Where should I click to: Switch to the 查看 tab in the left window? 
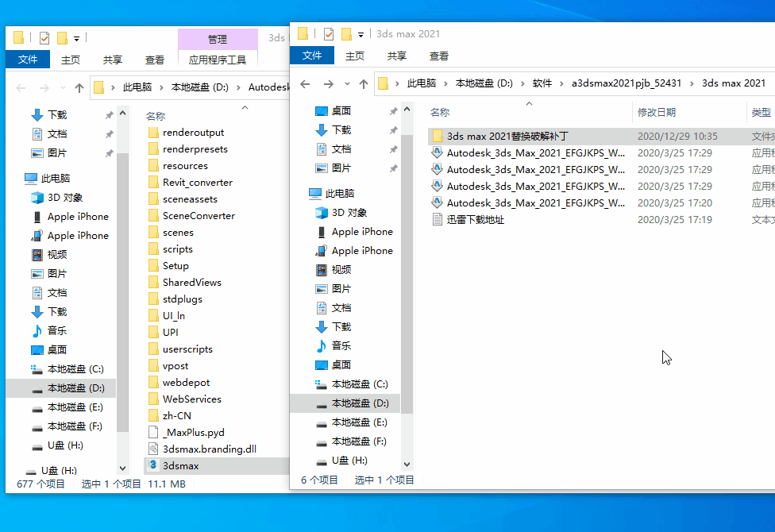pyautogui.click(x=155, y=60)
